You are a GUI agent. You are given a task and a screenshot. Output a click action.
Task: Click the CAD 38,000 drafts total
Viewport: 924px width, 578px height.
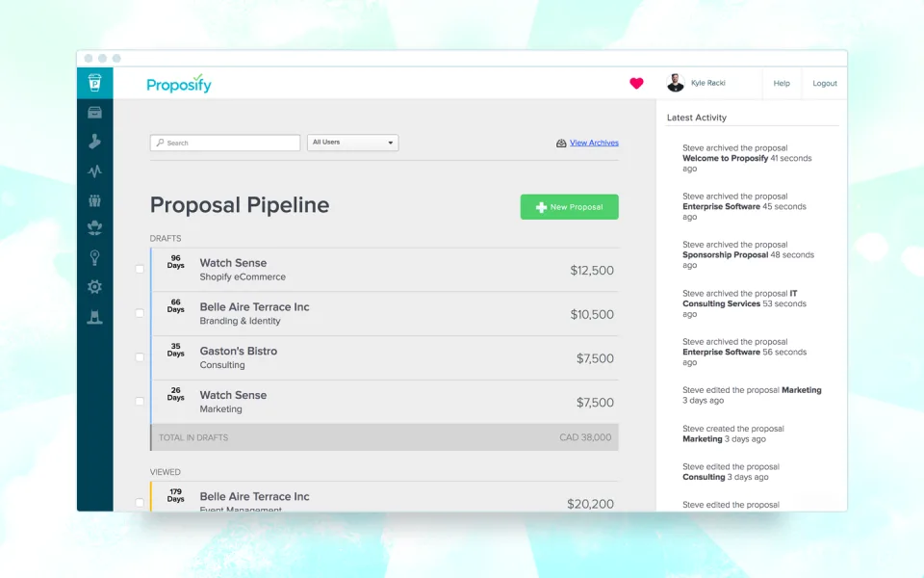[x=585, y=437]
